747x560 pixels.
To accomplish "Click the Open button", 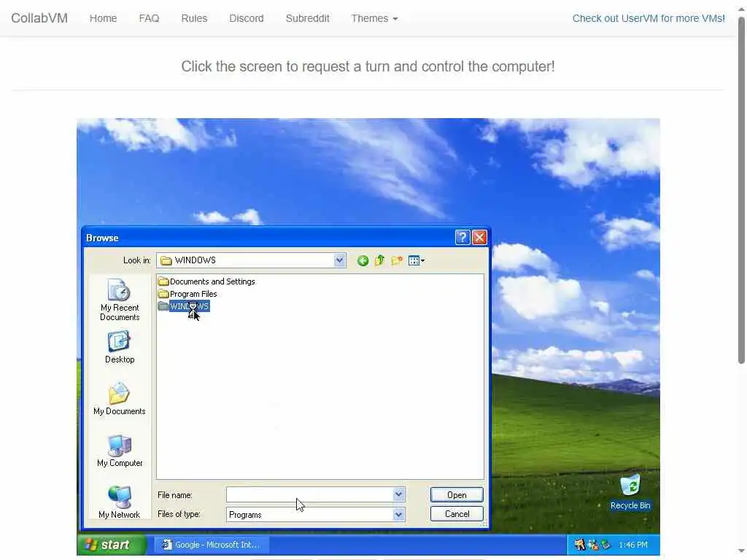I will 457,495.
